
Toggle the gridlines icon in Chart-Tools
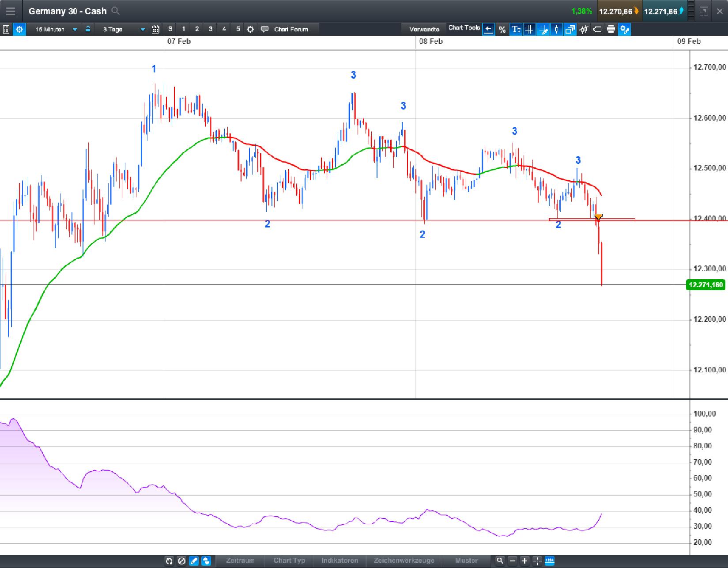[x=529, y=29]
